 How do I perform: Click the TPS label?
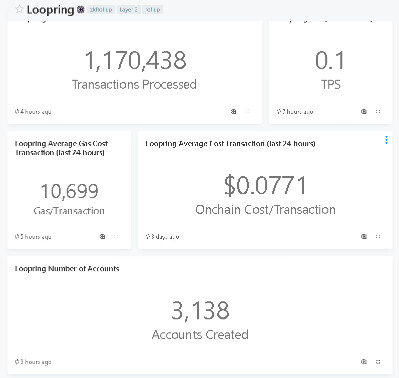click(x=331, y=84)
